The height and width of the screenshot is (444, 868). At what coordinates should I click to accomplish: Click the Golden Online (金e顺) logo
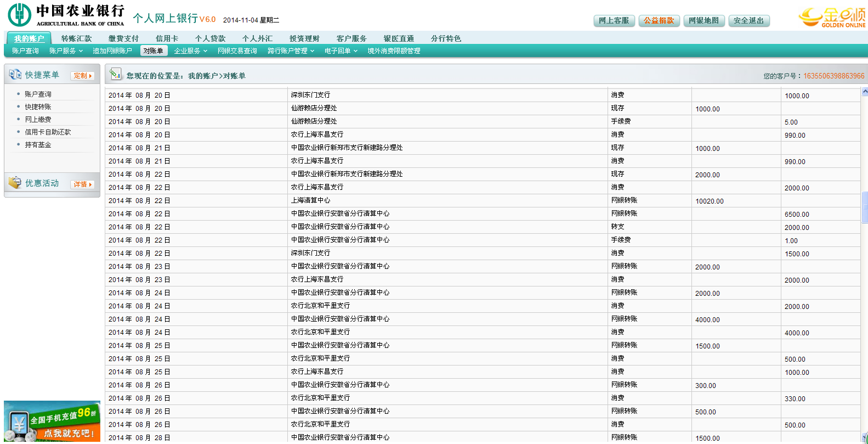coord(832,18)
